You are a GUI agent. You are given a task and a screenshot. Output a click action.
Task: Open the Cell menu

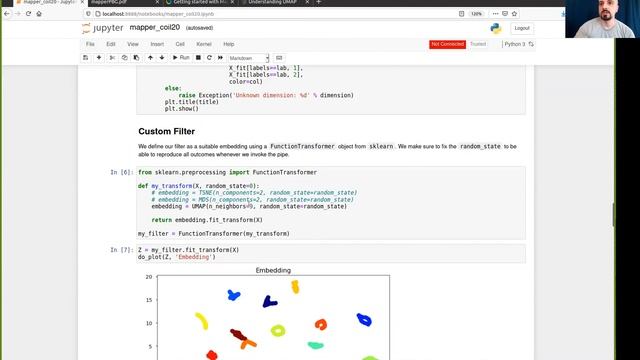tap(180, 44)
